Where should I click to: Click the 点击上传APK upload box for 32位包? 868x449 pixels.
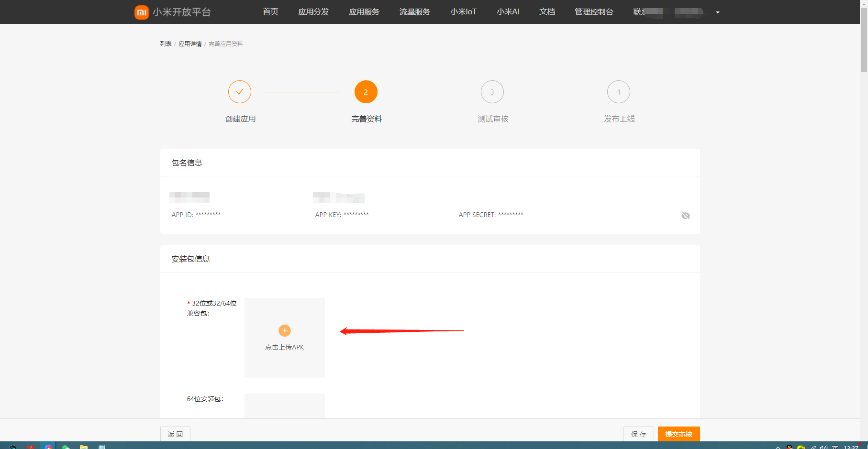[285, 338]
